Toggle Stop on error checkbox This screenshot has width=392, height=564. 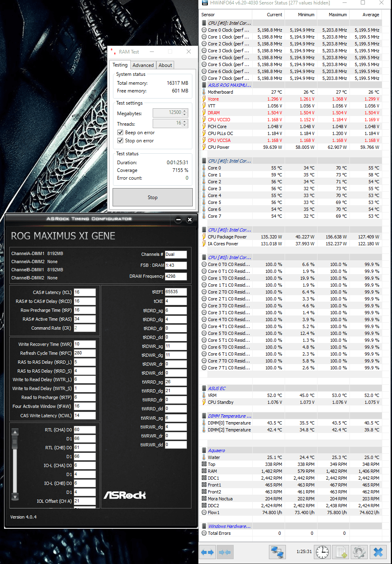(120, 141)
